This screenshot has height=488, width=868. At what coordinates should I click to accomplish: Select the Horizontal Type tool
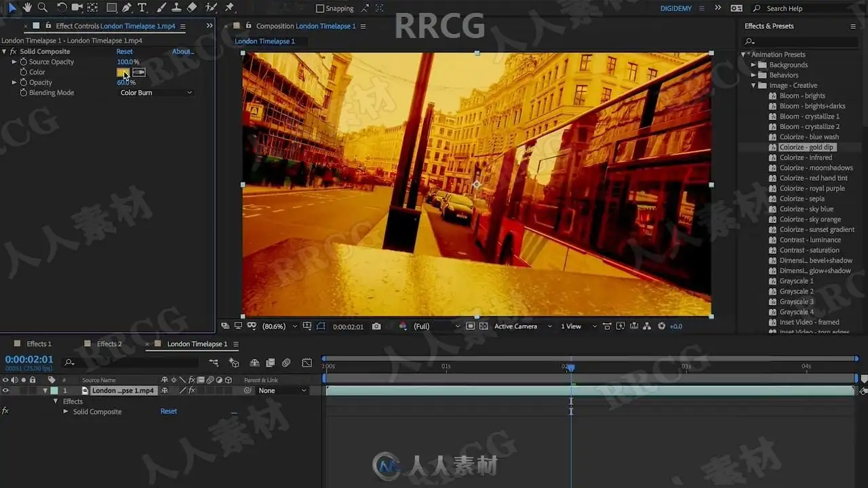pyautogui.click(x=142, y=7)
